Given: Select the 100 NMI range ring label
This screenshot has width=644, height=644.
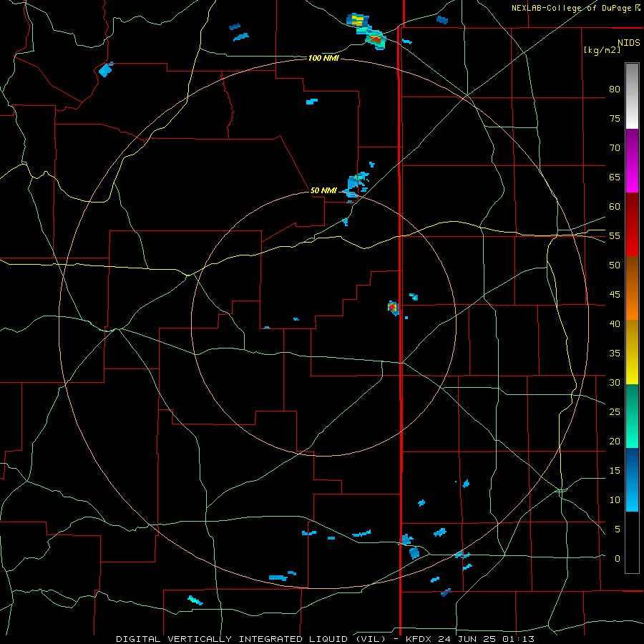Looking at the screenshot, I should point(323,59).
